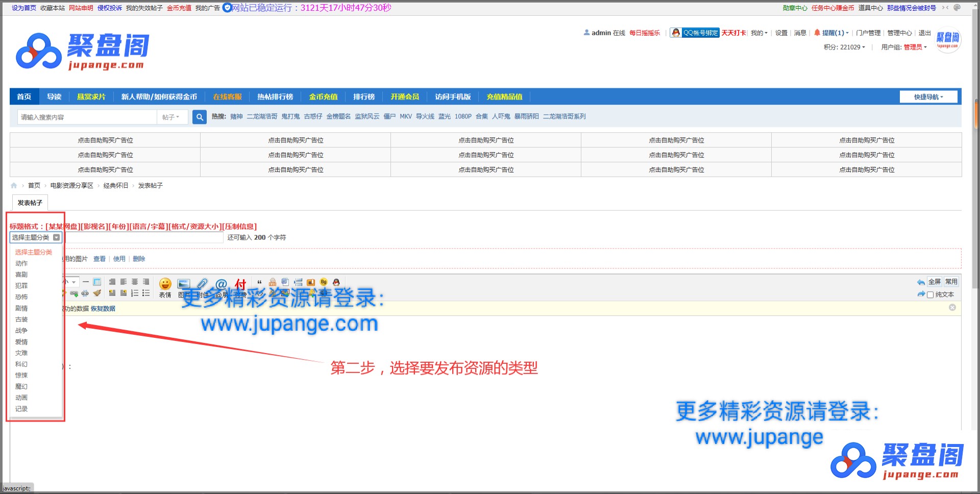Screen dimensions: 980x494
Task: Click the home icon in breadcrumb
Action: click(x=14, y=185)
